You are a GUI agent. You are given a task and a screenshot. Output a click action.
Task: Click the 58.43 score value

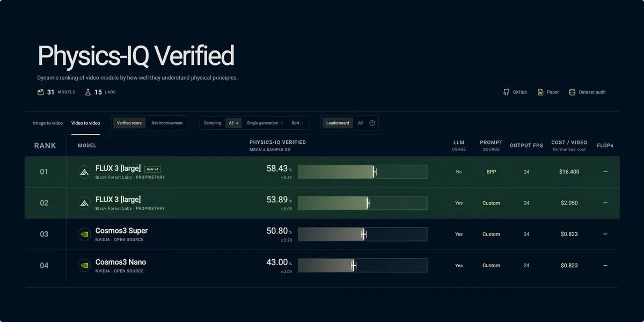[x=277, y=169]
